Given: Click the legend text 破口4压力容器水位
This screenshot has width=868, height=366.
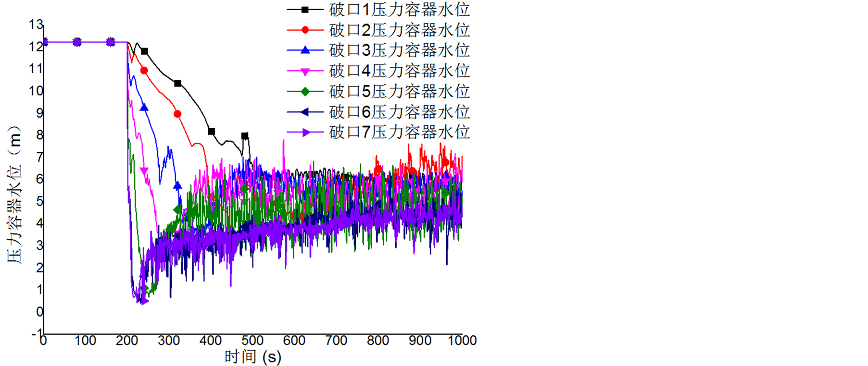Looking at the screenshot, I should pyautogui.click(x=399, y=71).
